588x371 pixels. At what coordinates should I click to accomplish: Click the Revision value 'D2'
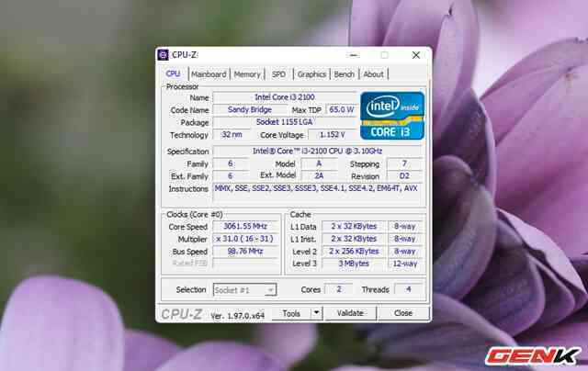click(x=404, y=175)
